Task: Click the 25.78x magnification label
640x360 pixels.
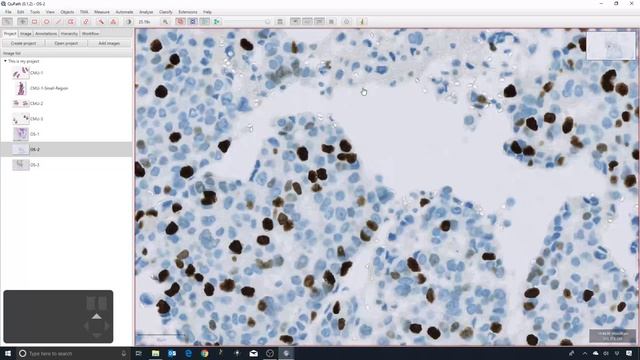Action: pos(144,22)
